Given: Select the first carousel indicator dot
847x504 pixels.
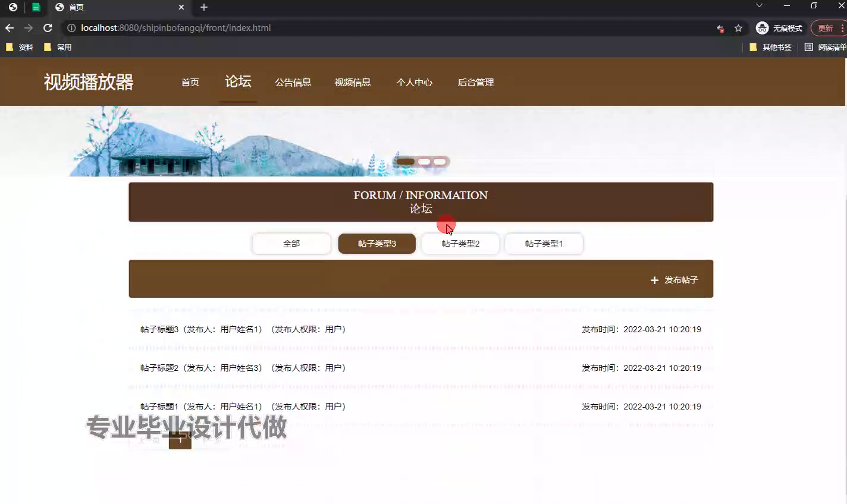Looking at the screenshot, I should 406,162.
